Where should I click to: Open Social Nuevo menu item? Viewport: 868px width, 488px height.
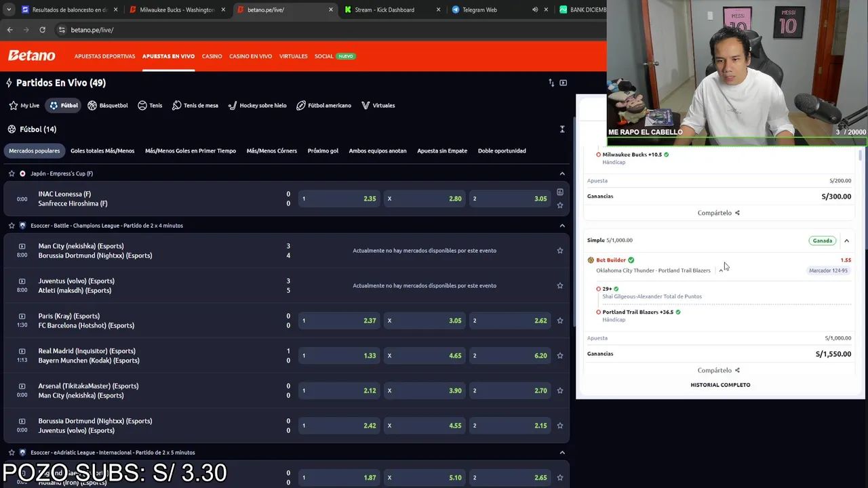pyautogui.click(x=334, y=56)
